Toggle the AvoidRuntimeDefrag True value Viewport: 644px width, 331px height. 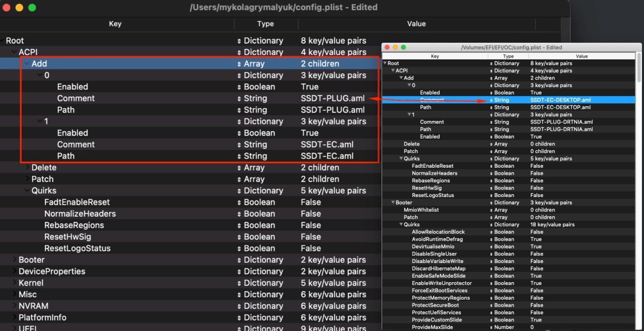pos(536,239)
